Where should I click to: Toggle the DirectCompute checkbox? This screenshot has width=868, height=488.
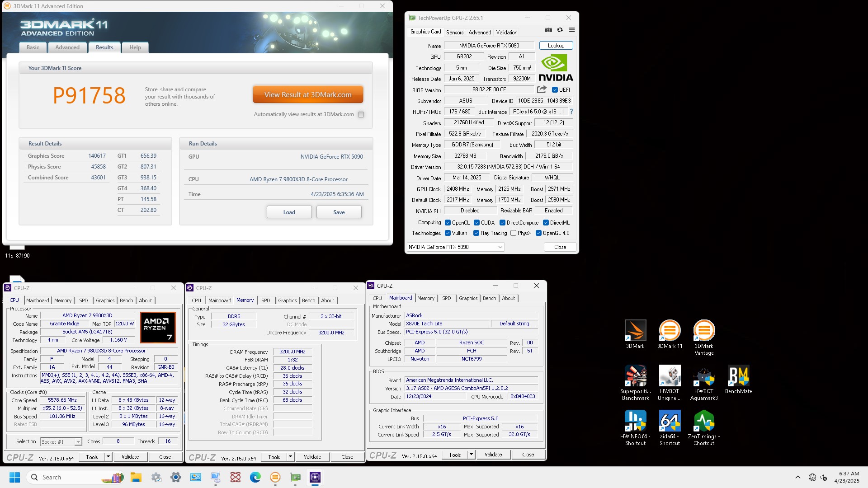(x=502, y=223)
